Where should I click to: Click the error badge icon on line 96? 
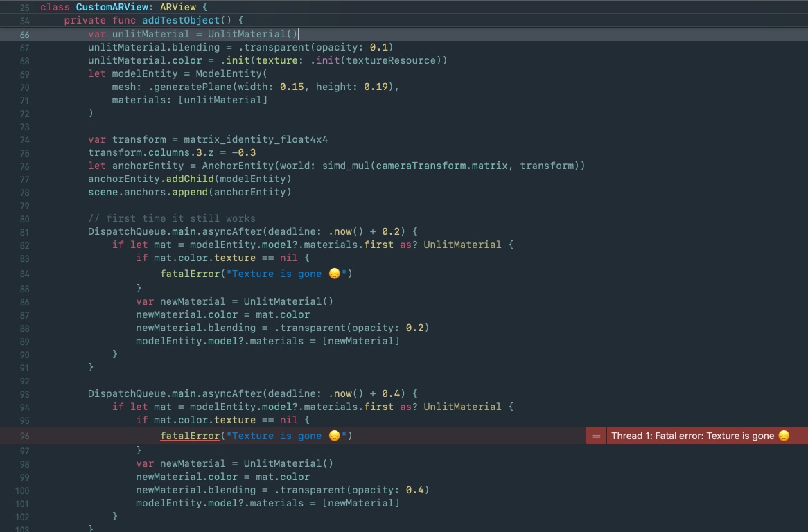pyautogui.click(x=596, y=436)
